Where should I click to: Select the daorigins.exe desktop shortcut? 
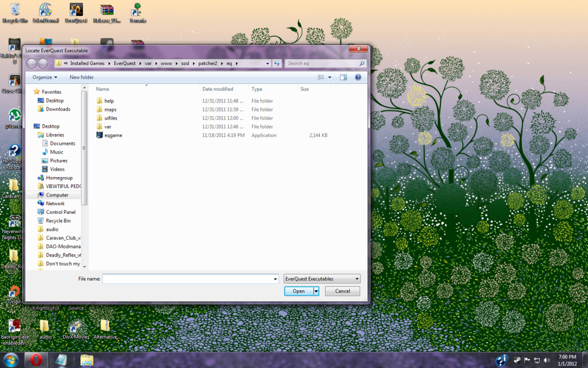pos(15,332)
